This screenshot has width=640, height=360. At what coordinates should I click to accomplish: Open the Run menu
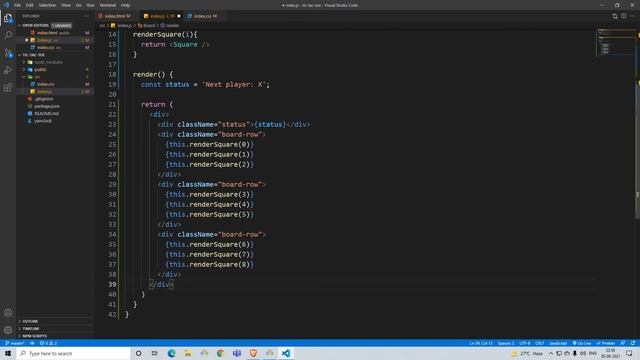[x=90, y=5]
